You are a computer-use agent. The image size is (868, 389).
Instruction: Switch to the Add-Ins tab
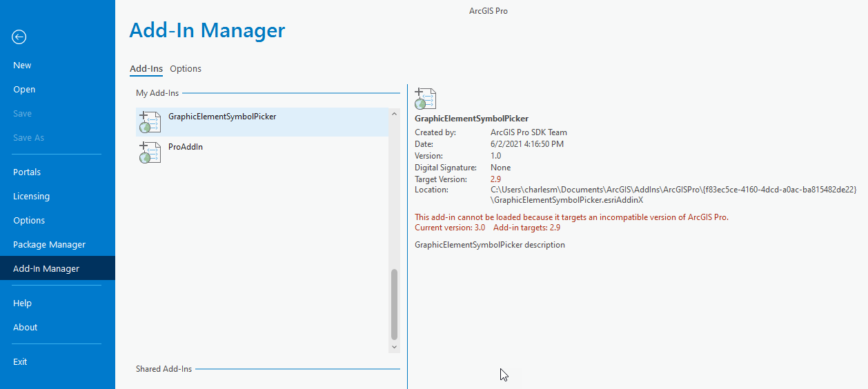[x=146, y=68]
